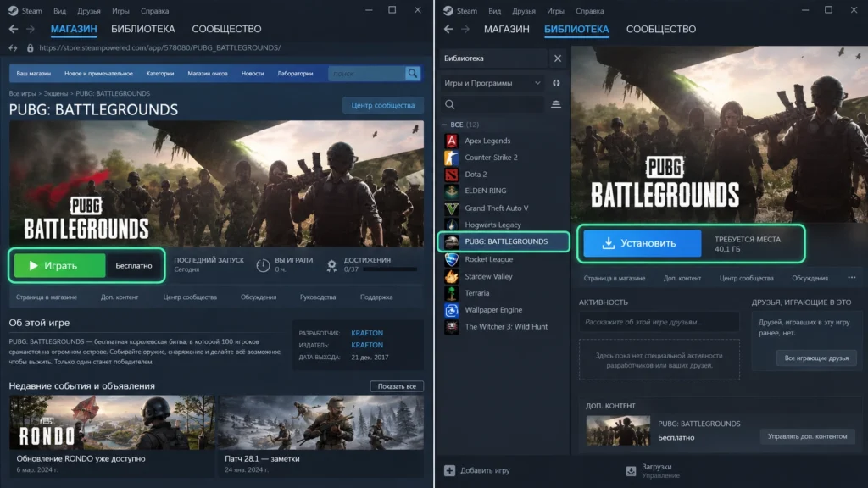Viewport: 868px width, 488px height.
Task: Open the Друзья menu in the left window
Action: (x=88, y=11)
